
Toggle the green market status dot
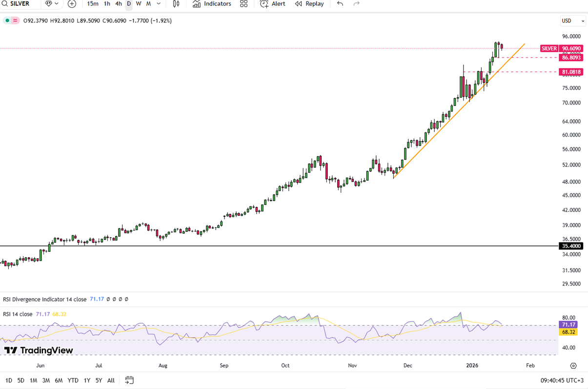tap(7, 20)
